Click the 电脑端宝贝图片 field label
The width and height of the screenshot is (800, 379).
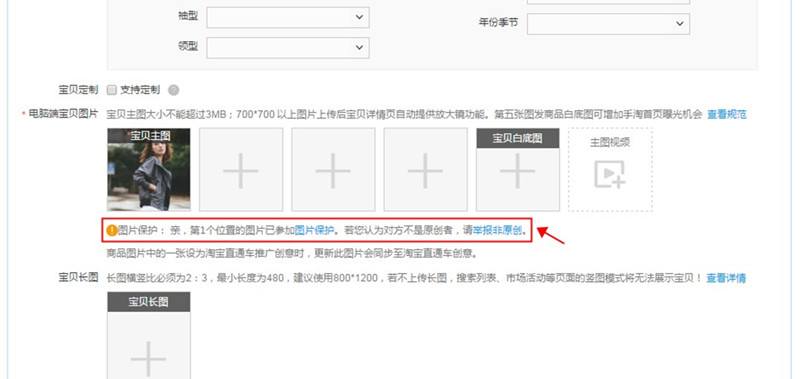point(63,114)
